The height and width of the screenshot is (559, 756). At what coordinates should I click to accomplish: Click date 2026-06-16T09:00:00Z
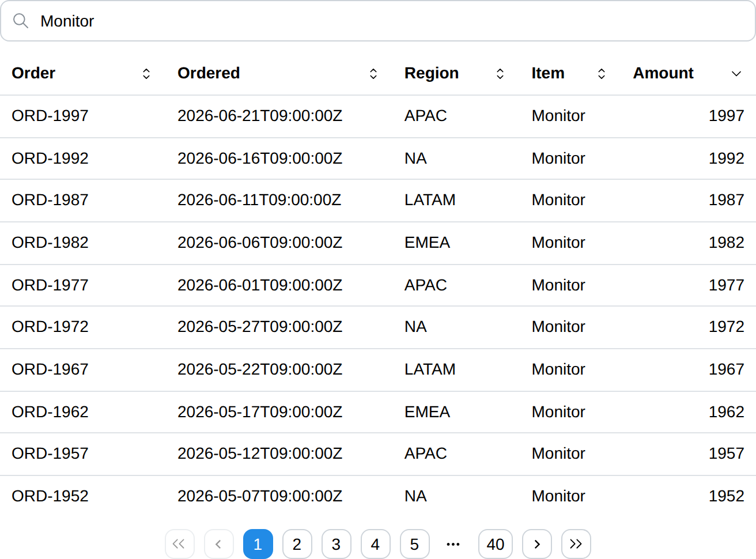260,158
